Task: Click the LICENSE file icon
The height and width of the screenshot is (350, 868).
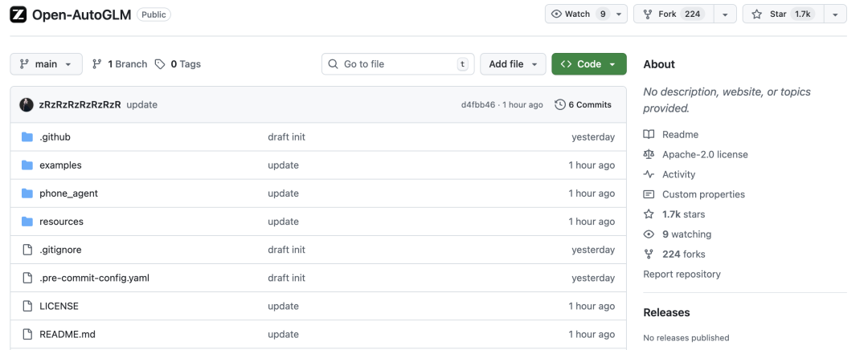Action: pos(27,306)
